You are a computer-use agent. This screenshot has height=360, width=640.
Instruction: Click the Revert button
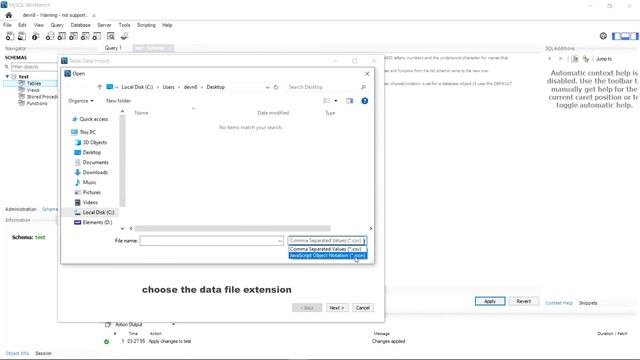pyautogui.click(x=523, y=301)
